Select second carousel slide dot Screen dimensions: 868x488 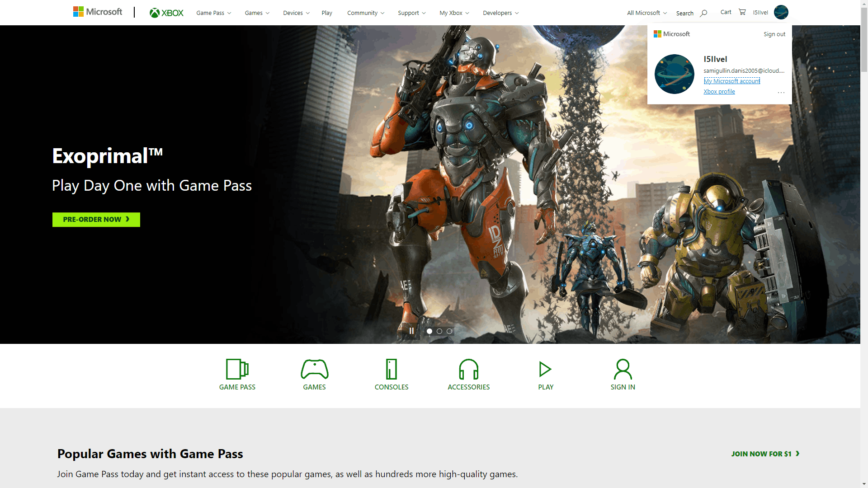tap(439, 331)
